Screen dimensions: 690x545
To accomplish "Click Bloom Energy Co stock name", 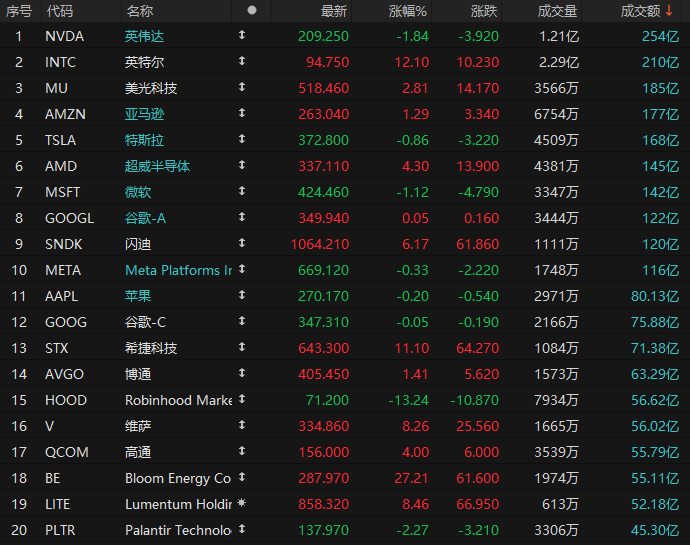I will pyautogui.click(x=178, y=478).
